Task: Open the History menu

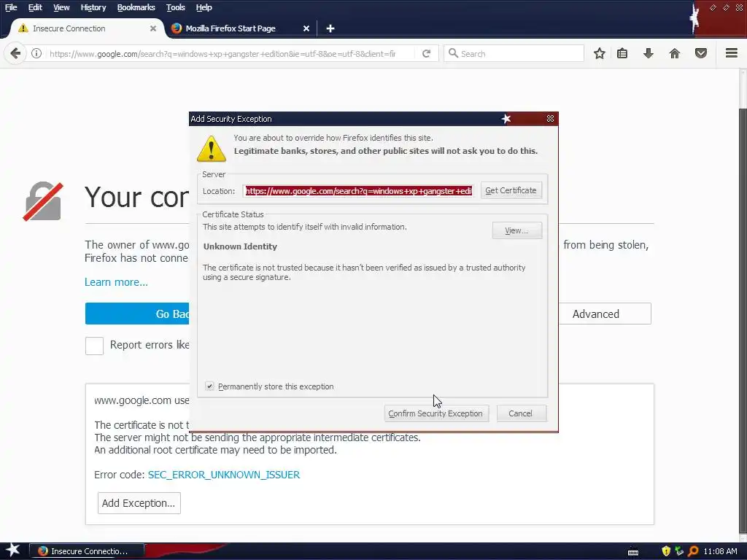Action: tap(93, 7)
